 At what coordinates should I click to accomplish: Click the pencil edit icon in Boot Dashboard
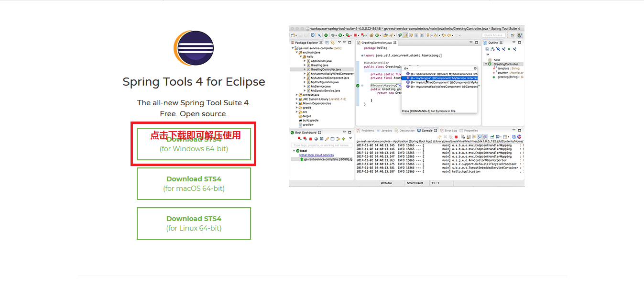[327, 138]
